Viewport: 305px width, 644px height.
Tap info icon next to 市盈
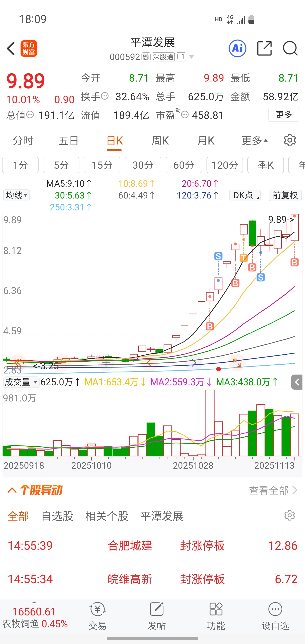tap(185, 115)
